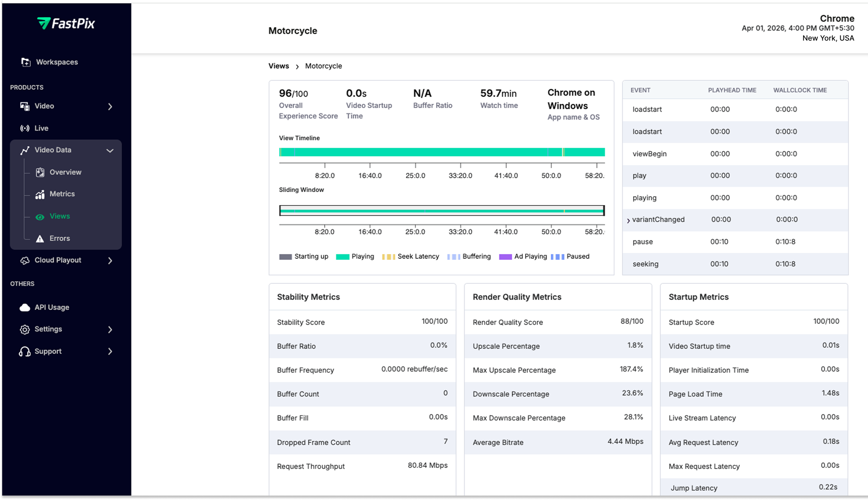The image size is (868, 500).
Task: Collapse the Video Data section
Action: tap(110, 150)
